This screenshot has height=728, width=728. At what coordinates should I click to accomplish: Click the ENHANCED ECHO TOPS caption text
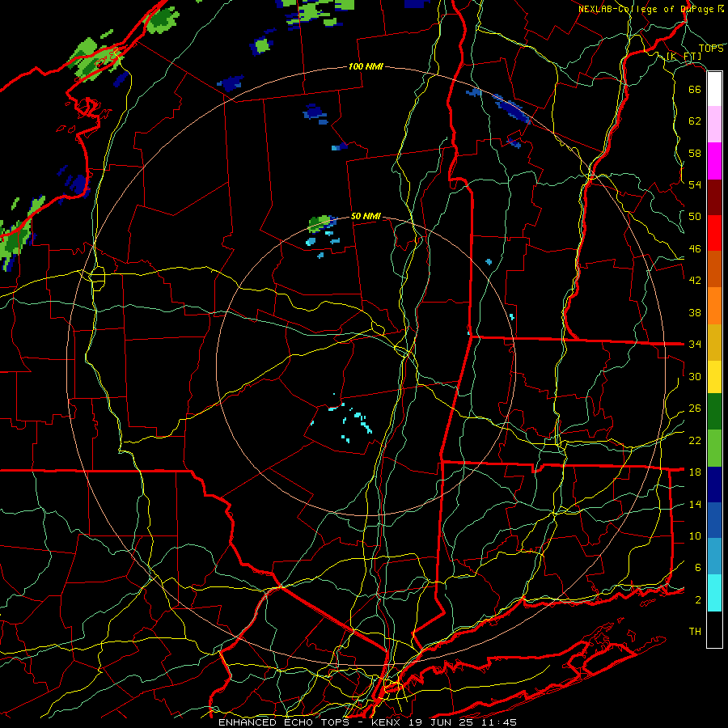coord(284,722)
